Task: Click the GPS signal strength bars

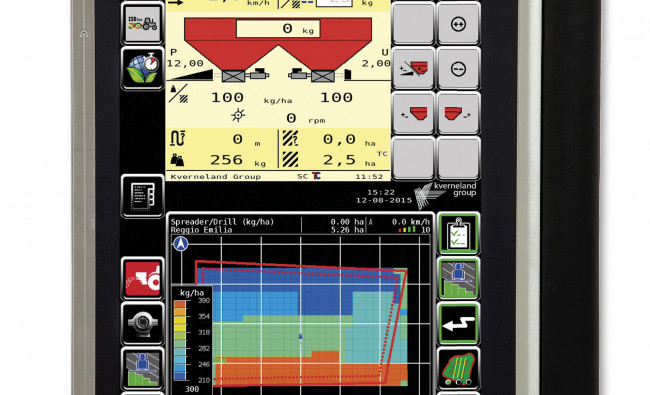Action: [x=407, y=229]
